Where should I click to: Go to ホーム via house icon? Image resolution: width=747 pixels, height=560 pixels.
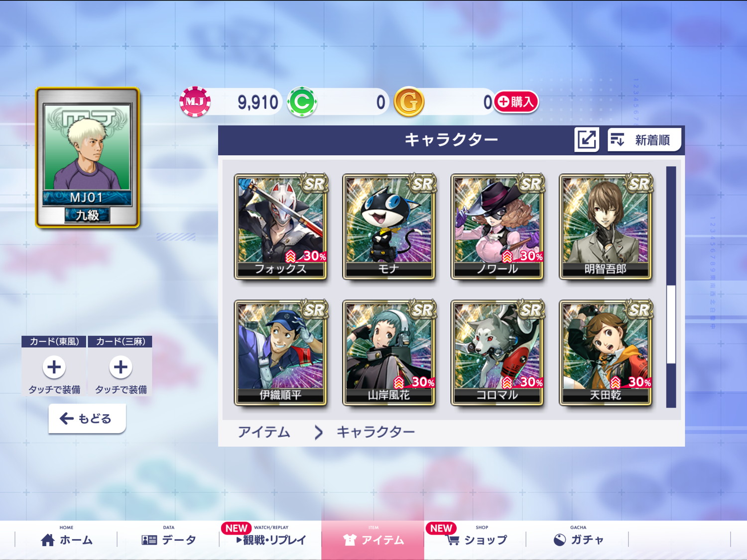point(48,540)
